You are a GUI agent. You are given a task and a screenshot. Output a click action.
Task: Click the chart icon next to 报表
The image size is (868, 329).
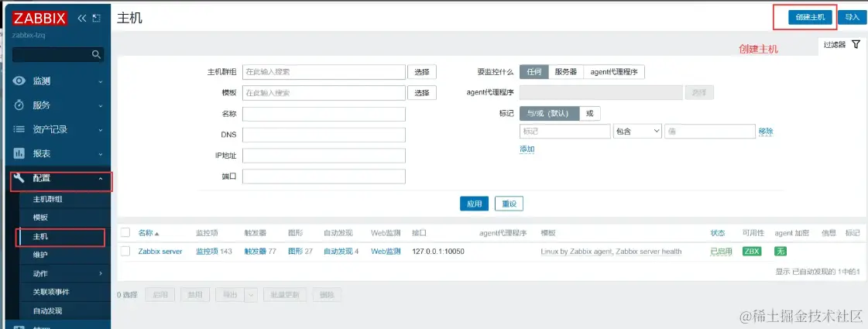pos(19,153)
